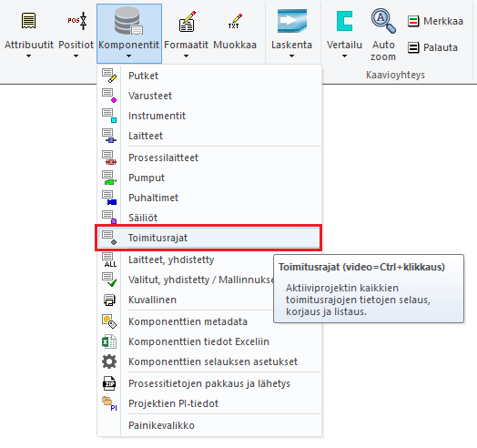Expand the Vertailu dropdown arrow

(x=344, y=56)
